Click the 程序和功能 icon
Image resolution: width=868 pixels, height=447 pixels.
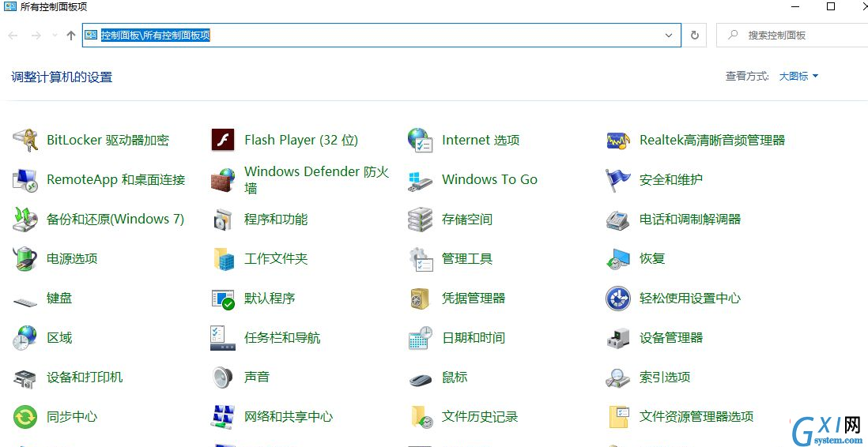click(x=223, y=220)
